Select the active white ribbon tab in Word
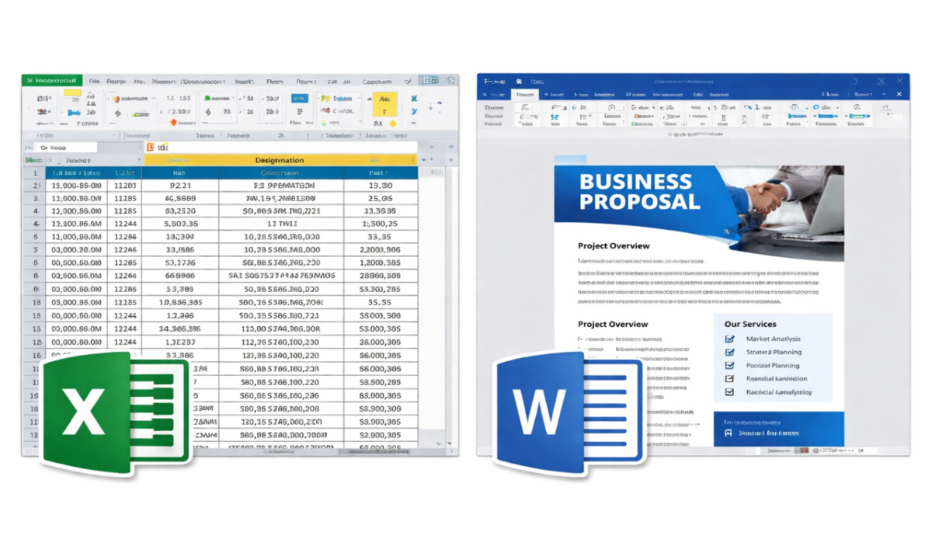Image resolution: width=932 pixels, height=560 pixels. click(527, 94)
